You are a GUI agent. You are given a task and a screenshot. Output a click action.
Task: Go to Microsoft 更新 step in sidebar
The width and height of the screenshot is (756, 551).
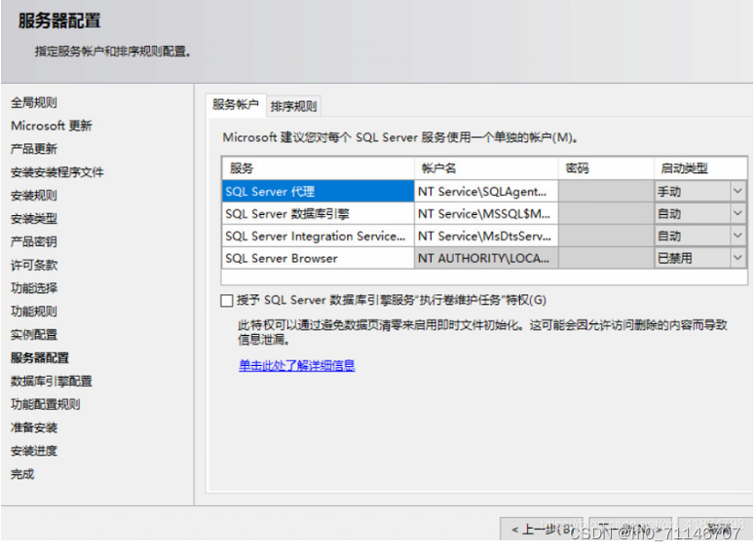[x=52, y=126]
